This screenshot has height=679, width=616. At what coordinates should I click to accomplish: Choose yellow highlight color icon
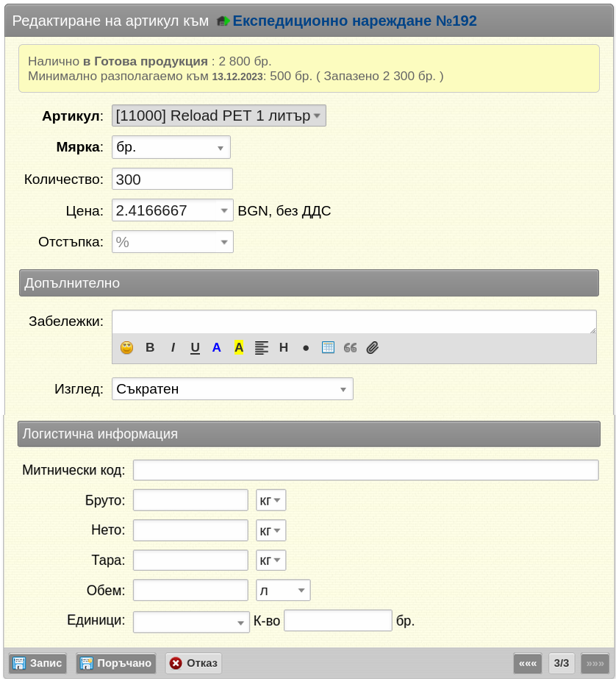tap(239, 348)
